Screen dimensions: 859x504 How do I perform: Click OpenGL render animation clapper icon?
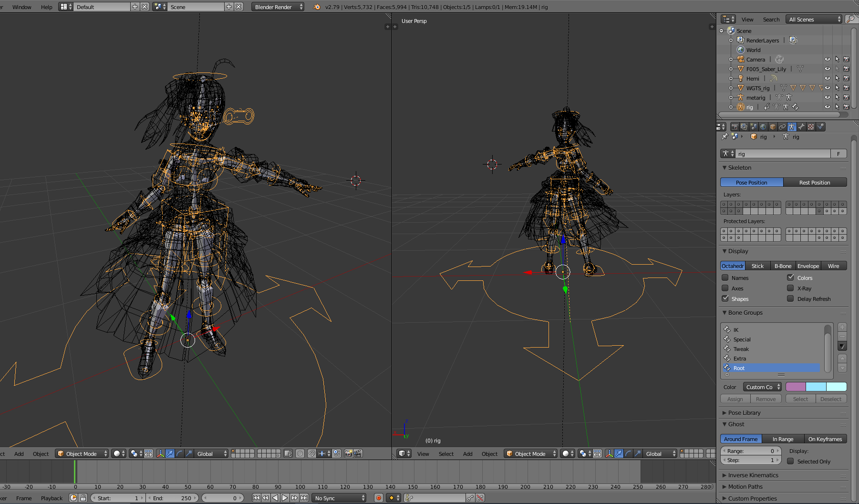358,453
